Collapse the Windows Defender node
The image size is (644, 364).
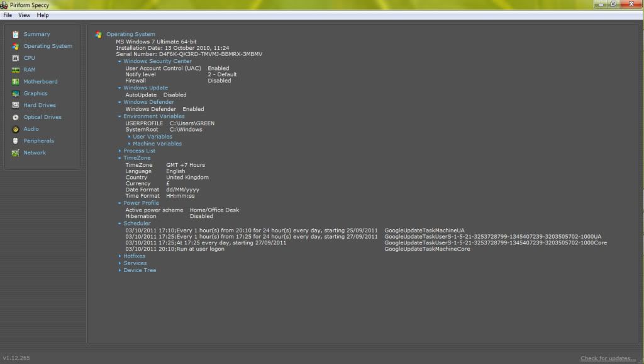119,102
